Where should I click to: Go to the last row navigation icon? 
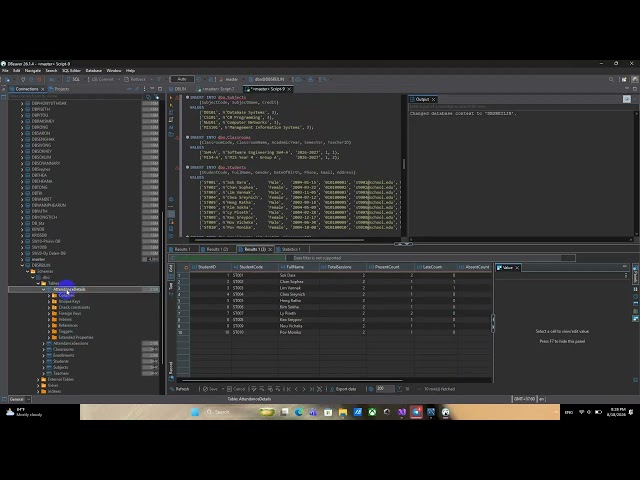[x=312, y=389]
